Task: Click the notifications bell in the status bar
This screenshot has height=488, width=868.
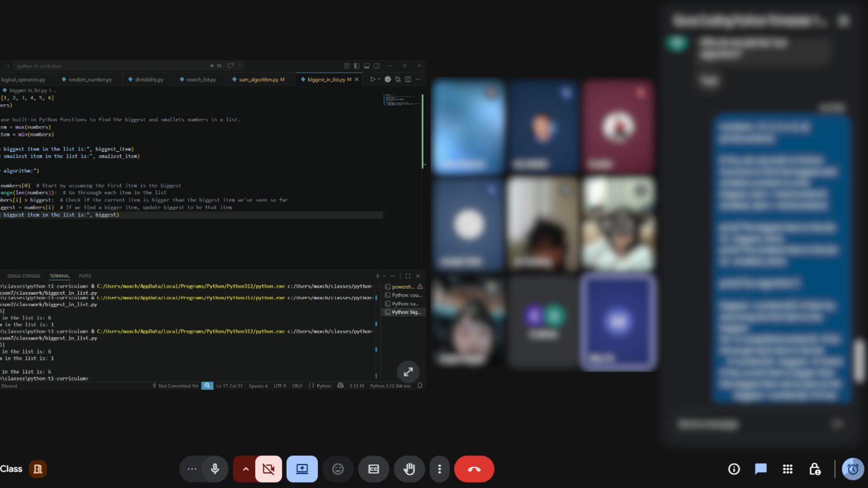Action: pyautogui.click(x=420, y=386)
